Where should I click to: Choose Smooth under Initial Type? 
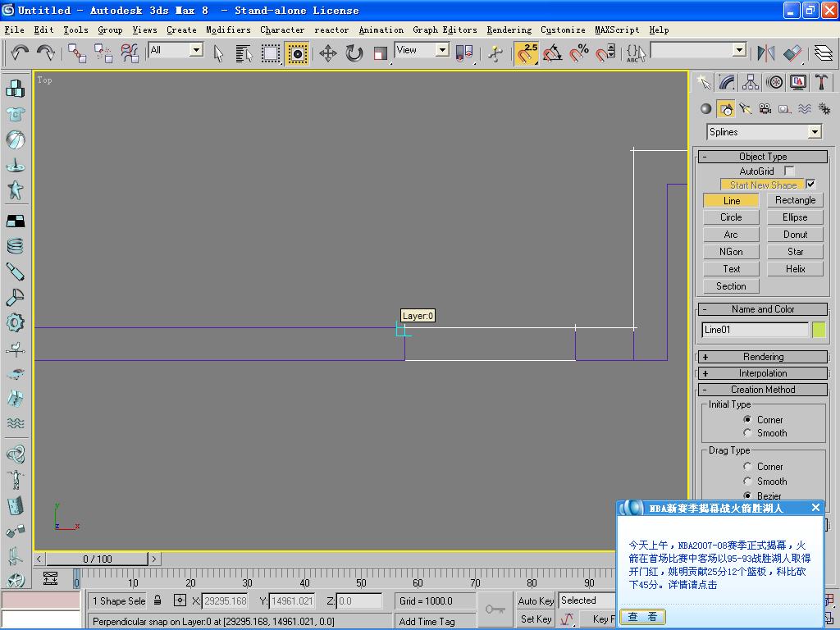(747, 433)
